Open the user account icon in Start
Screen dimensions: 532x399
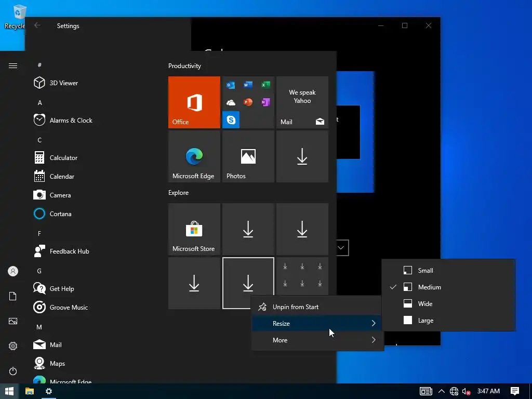tap(13, 271)
